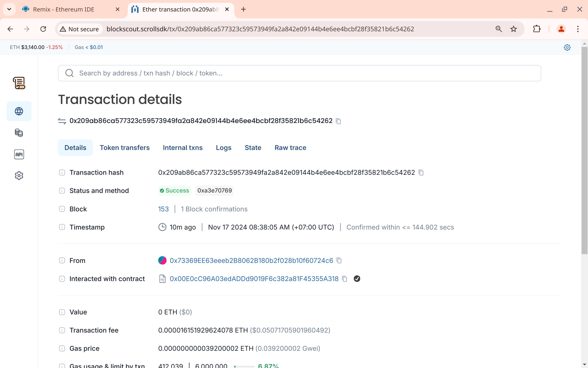Click the 0xa3e70769 method tag
Viewport: 588px width, 368px height.
(x=215, y=191)
